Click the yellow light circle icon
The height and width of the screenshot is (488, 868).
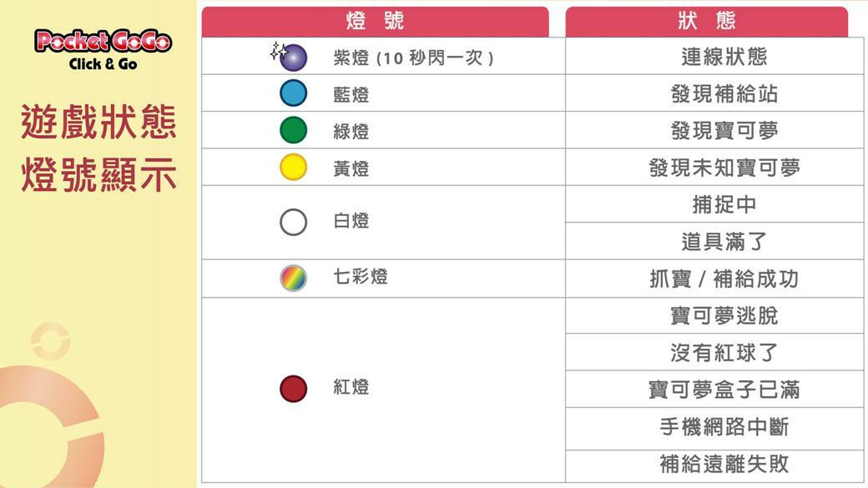[293, 168]
